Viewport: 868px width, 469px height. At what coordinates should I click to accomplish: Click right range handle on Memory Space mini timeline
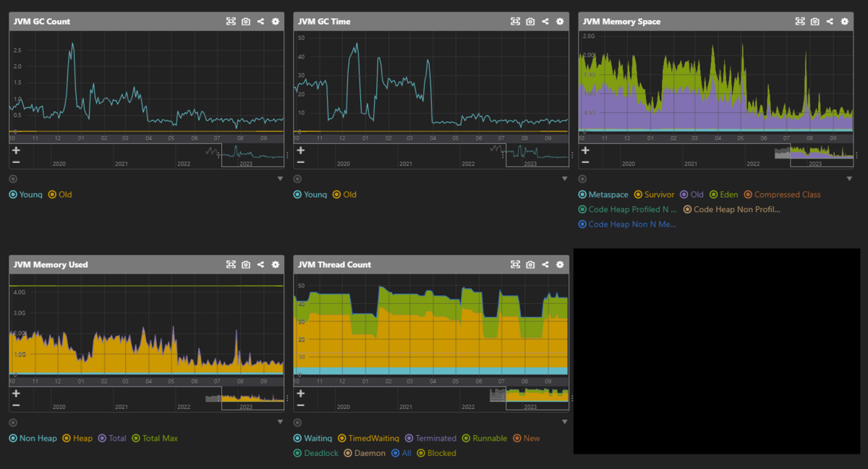coord(857,155)
